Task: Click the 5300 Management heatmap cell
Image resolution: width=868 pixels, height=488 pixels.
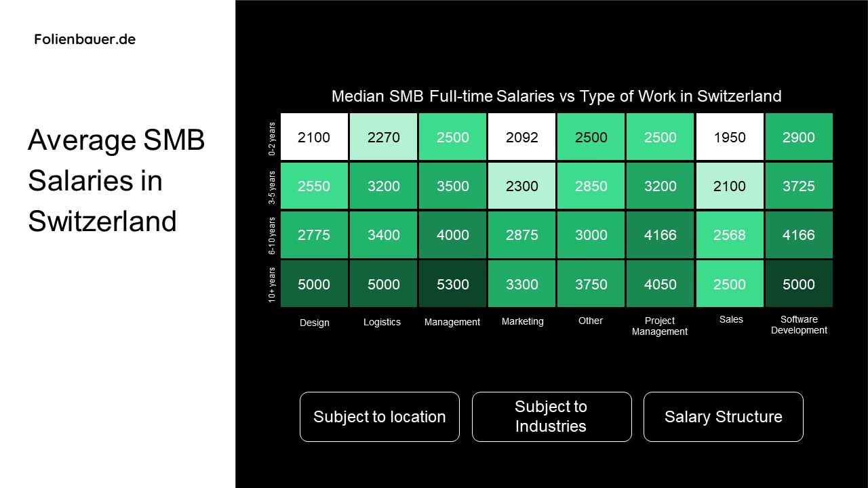Action: tap(453, 284)
